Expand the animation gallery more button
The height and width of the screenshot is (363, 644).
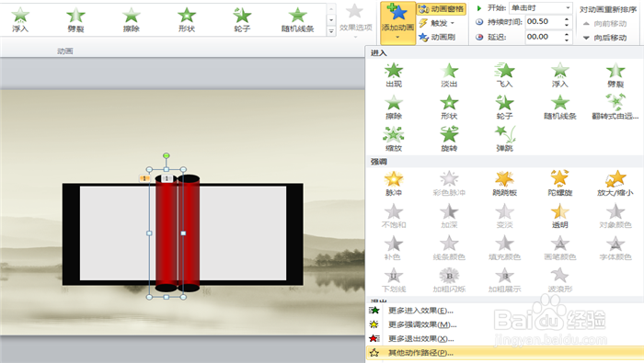(331, 31)
